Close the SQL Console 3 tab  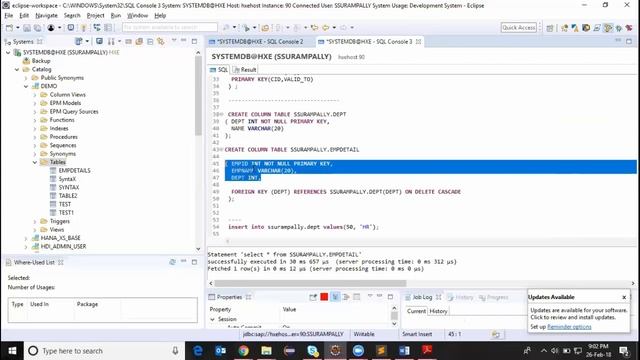[x=418, y=42]
